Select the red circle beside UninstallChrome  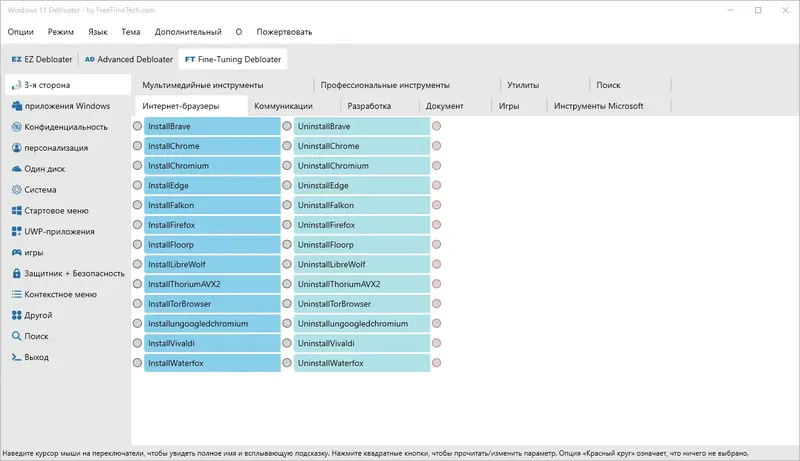point(436,147)
